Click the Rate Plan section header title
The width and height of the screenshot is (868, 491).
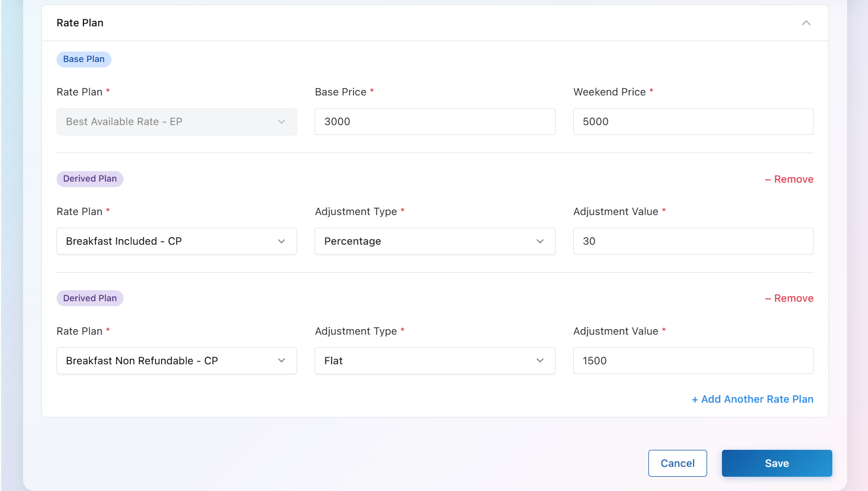click(80, 23)
